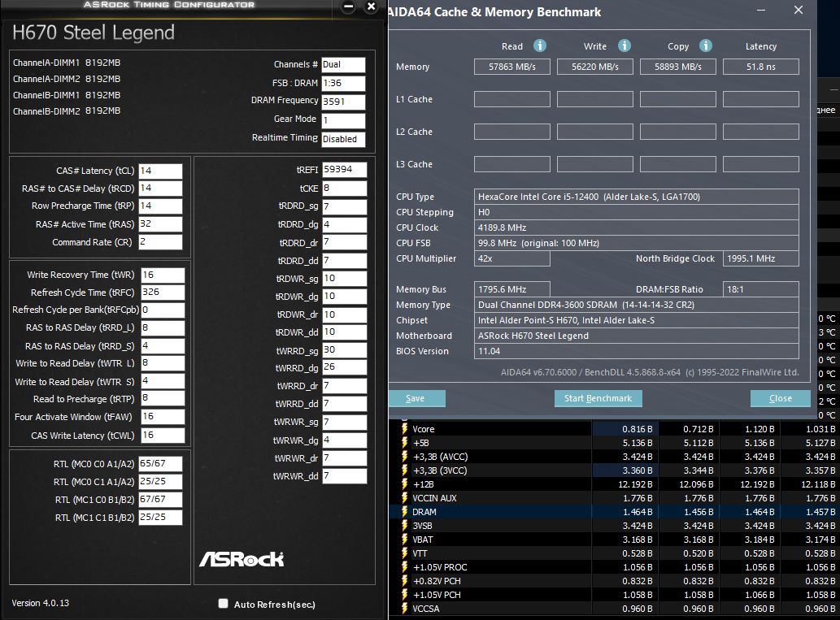Click the Memory Latency result 51.8 ns
The image size is (840, 620).
coord(760,67)
